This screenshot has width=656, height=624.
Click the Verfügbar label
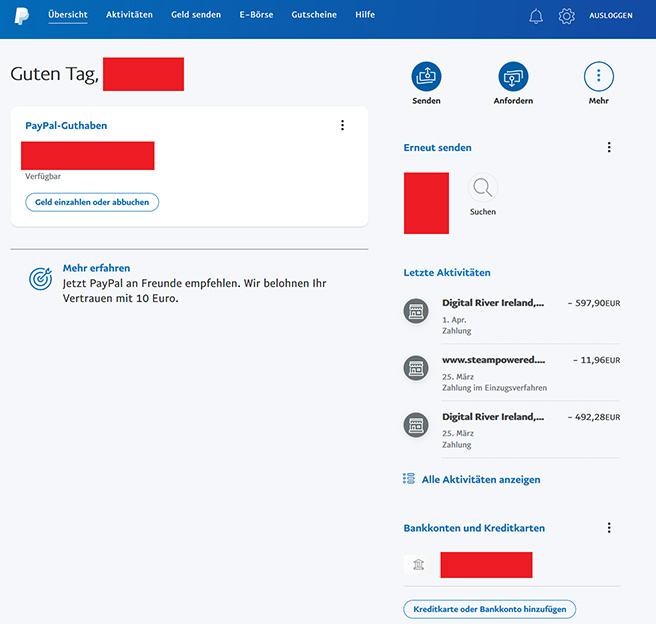(43, 176)
